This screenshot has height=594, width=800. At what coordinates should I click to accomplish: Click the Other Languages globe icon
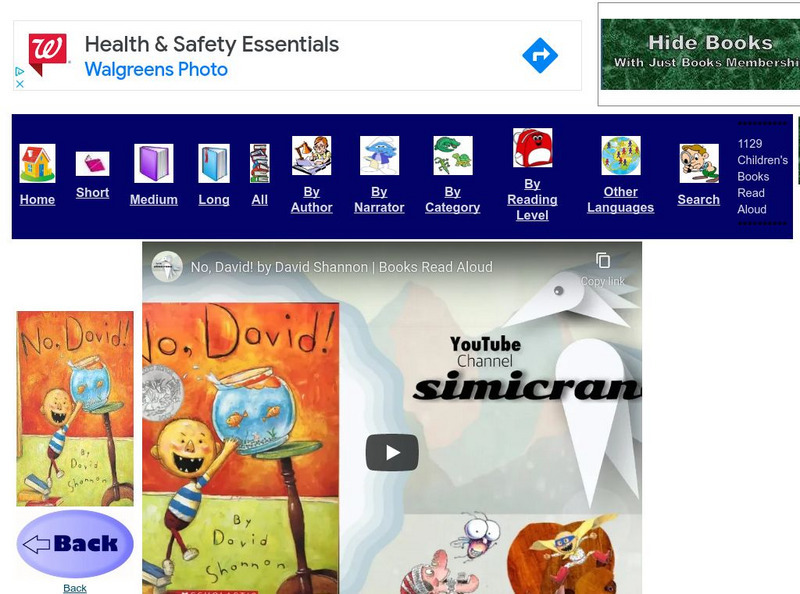pyautogui.click(x=620, y=156)
